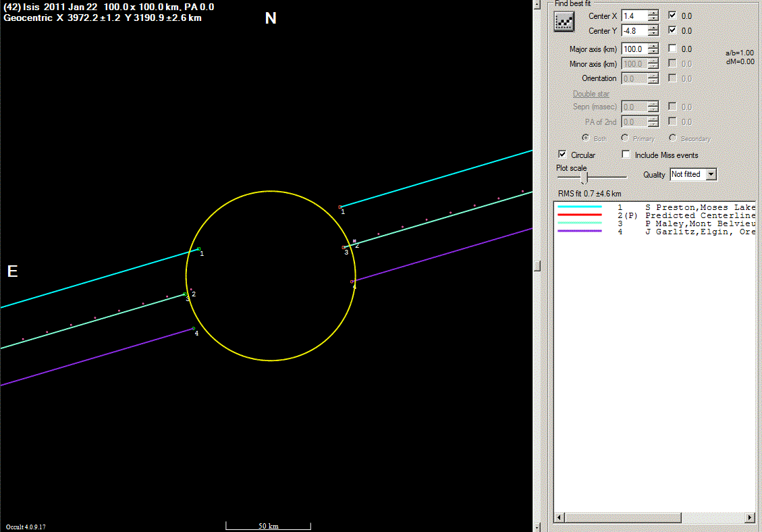Image resolution: width=762 pixels, height=532 pixels.
Task: Click the purple swatch for observer 4
Action: click(x=580, y=232)
